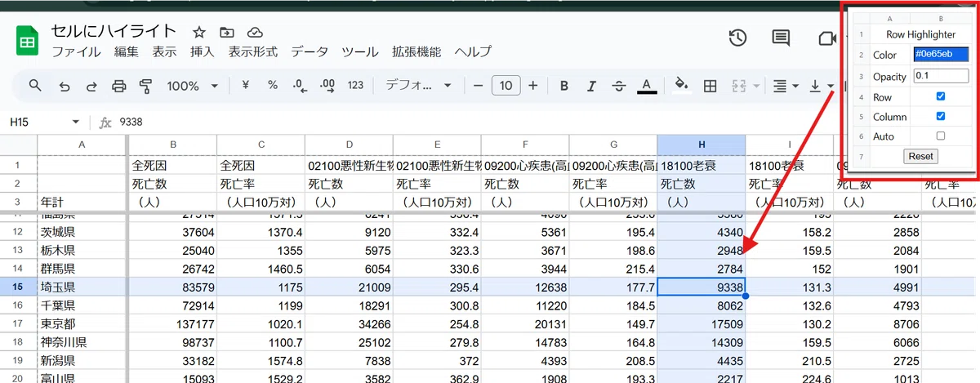Screen dimensions: 980x383
Task: Select the cell with value 137177
Action: click(172, 323)
